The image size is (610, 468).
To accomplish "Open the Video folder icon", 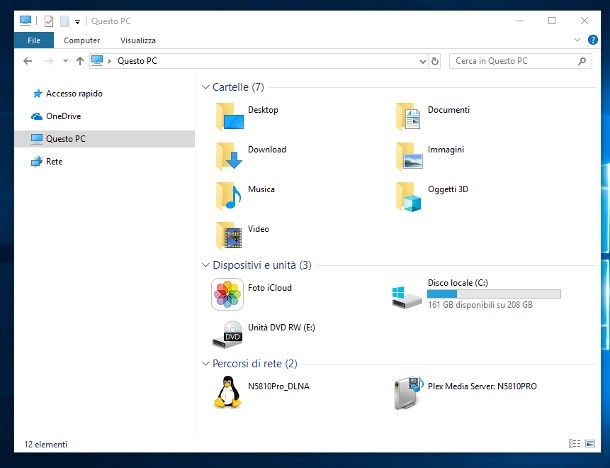I will click(229, 235).
